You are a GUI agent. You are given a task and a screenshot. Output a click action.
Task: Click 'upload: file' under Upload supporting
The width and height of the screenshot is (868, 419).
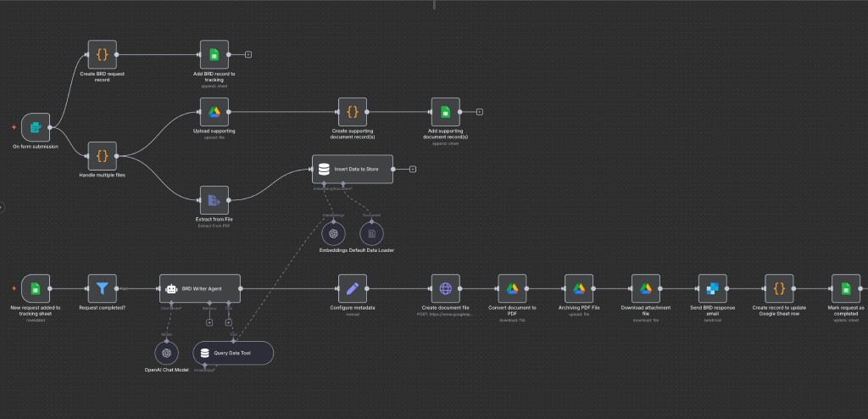[x=214, y=137]
